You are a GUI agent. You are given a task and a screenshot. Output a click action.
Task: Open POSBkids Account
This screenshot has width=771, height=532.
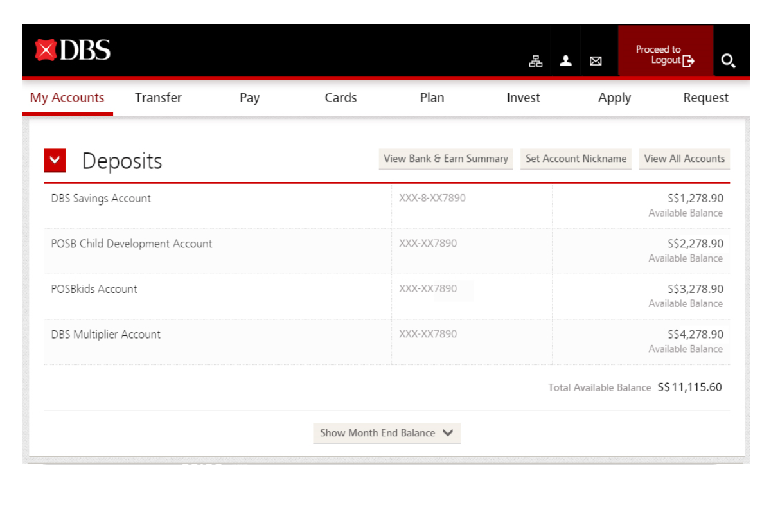(x=94, y=289)
